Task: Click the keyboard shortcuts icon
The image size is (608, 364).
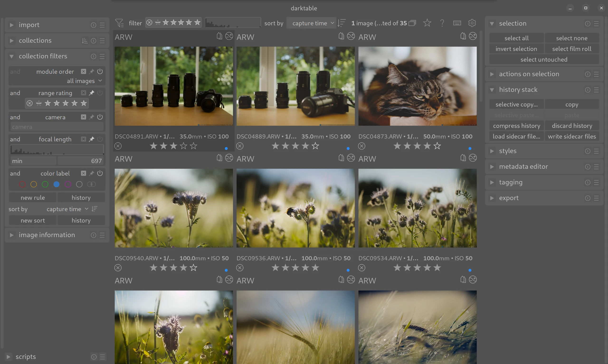Action: [x=457, y=23]
